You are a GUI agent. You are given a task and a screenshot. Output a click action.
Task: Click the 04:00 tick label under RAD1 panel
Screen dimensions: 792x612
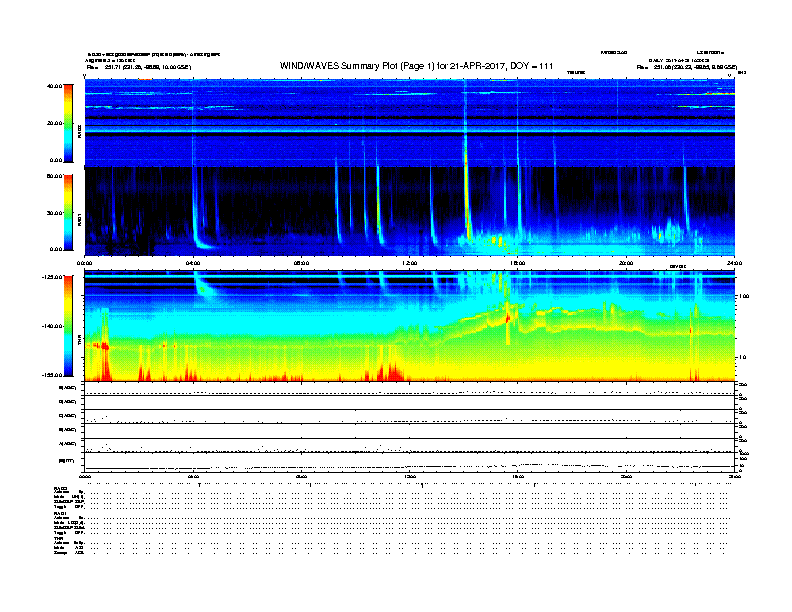point(193,263)
